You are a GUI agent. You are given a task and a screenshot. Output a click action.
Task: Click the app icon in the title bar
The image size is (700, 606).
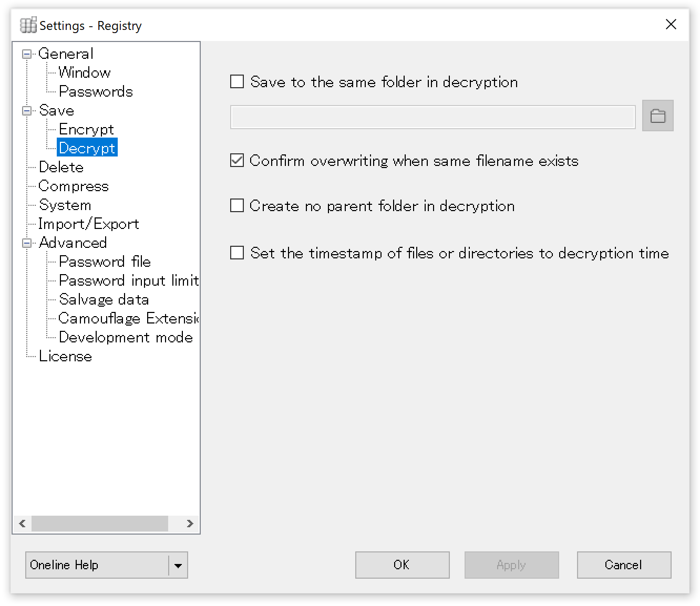click(28, 25)
